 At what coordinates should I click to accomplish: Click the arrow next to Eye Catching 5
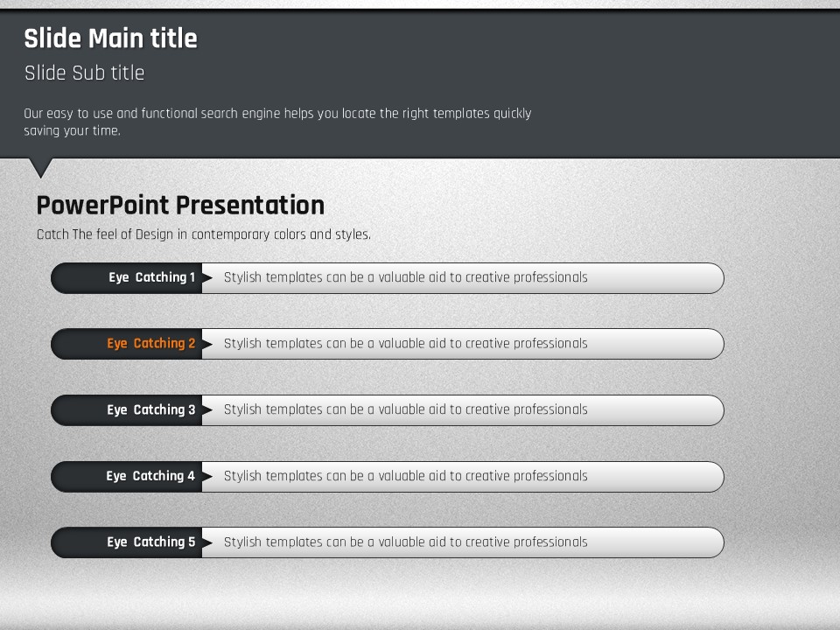[x=207, y=542]
